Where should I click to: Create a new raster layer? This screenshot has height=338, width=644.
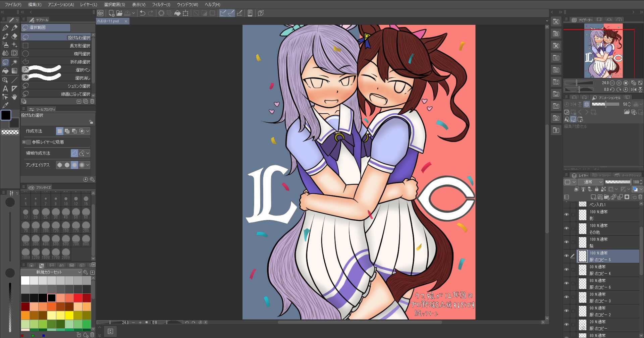[x=593, y=197]
